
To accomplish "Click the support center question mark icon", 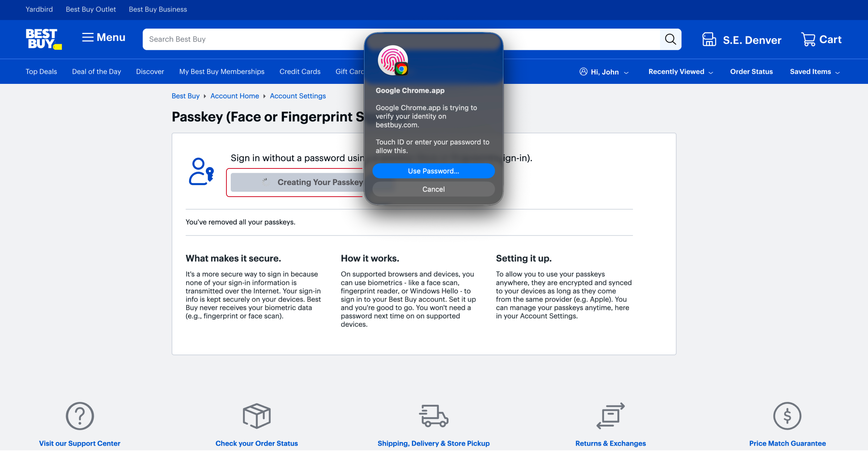I will pyautogui.click(x=80, y=416).
